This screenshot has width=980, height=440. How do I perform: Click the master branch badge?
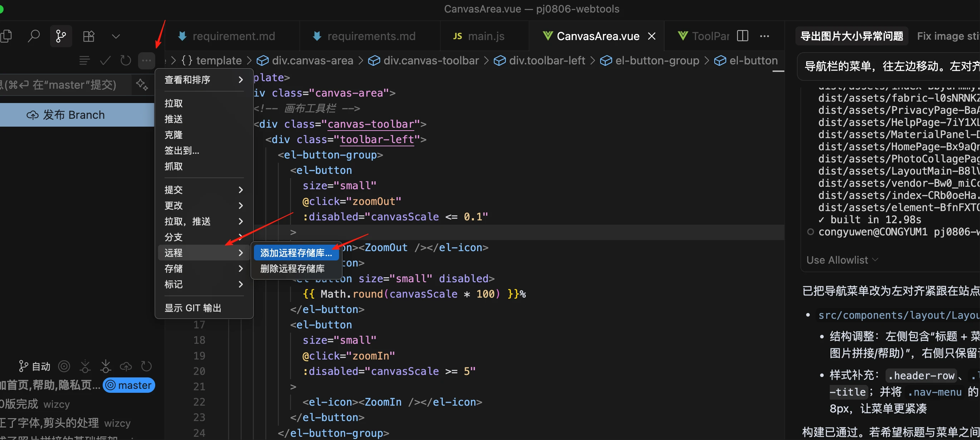(x=129, y=385)
